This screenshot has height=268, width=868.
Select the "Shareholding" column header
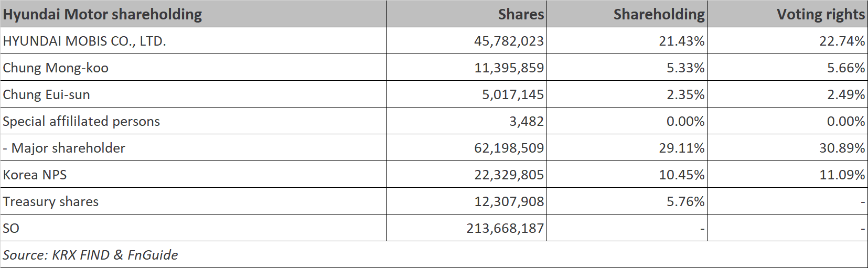[659, 14]
